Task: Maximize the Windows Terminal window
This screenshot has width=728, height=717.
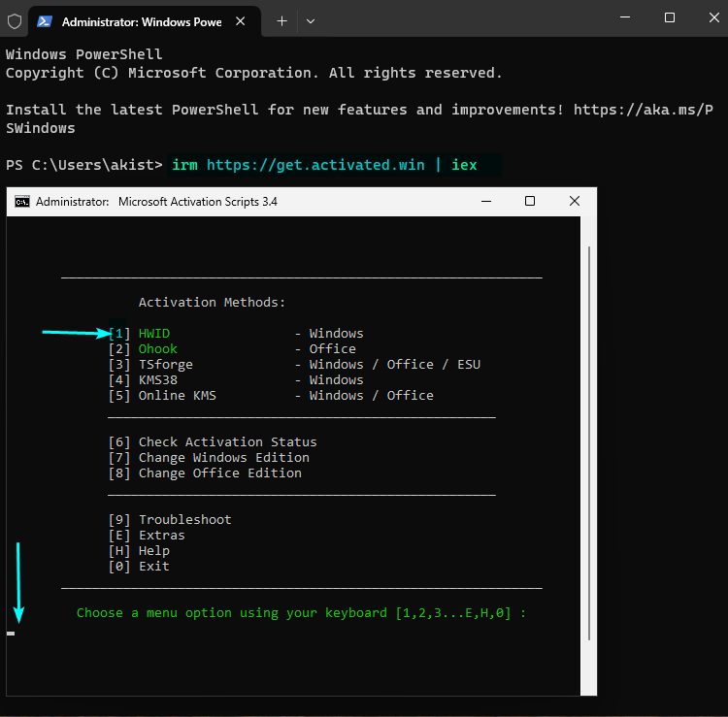Action: coord(670,17)
